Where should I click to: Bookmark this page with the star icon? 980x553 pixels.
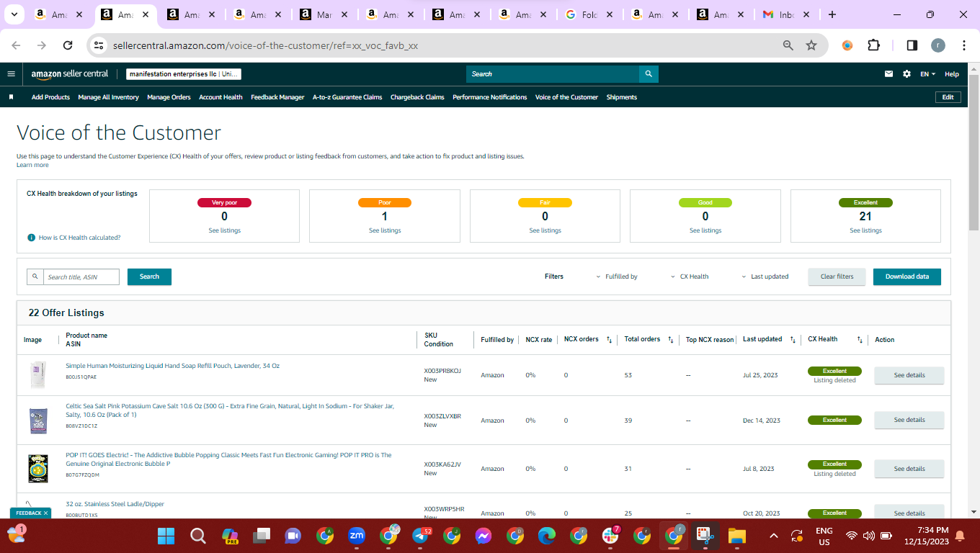point(811,45)
